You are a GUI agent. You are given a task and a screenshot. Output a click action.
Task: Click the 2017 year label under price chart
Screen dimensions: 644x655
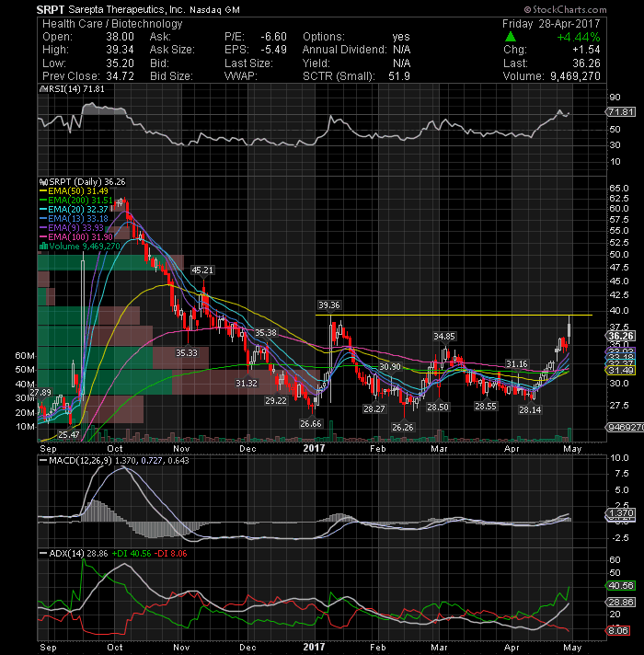click(x=314, y=448)
